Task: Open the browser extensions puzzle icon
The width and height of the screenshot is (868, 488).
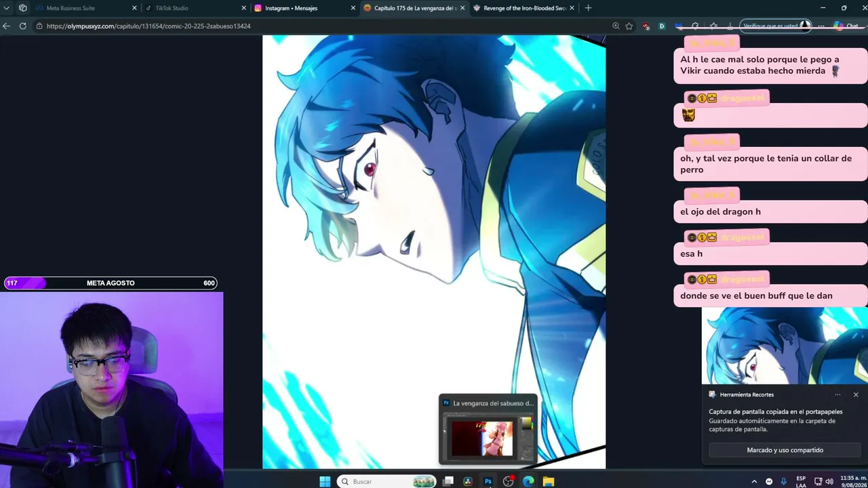Action: (x=695, y=26)
